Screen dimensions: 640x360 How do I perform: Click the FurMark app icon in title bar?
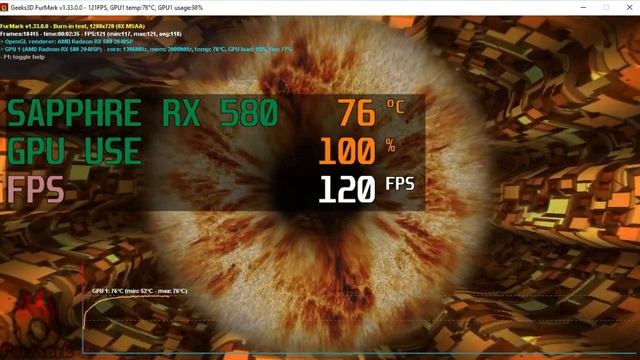point(4,7)
